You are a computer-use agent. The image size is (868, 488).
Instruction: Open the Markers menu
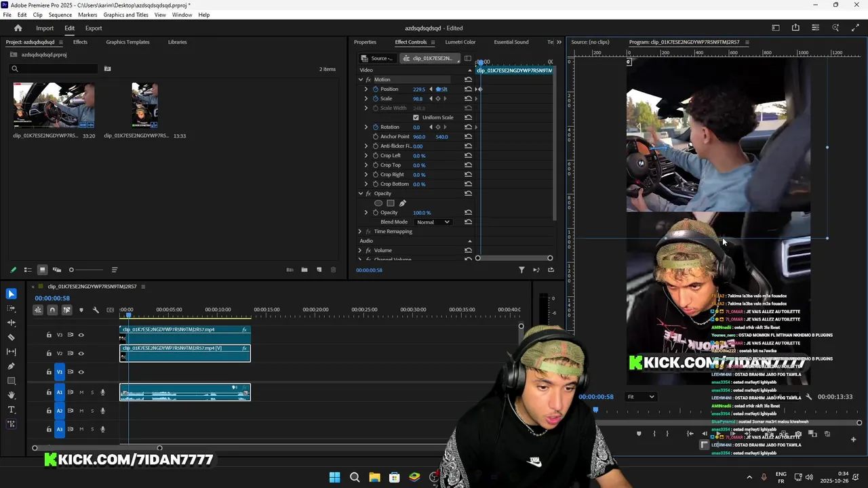coord(87,14)
